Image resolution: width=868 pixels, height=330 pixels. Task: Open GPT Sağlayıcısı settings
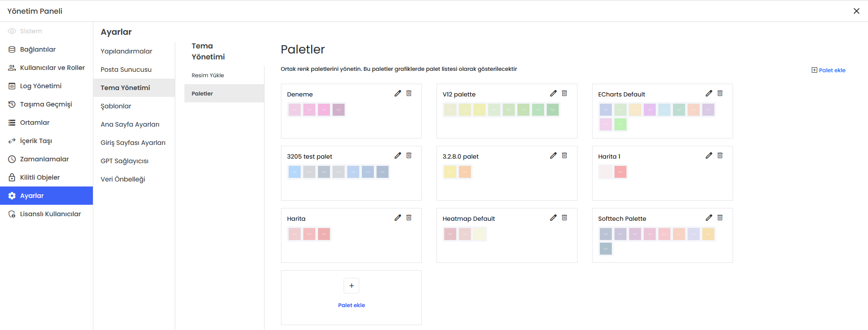click(124, 161)
